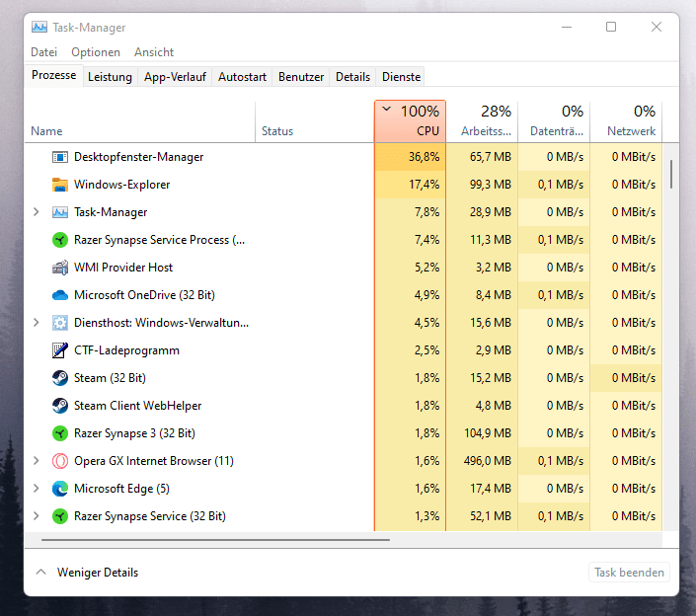The width and height of the screenshot is (696, 616).
Task: Click the Task beenden button
Action: click(x=629, y=573)
